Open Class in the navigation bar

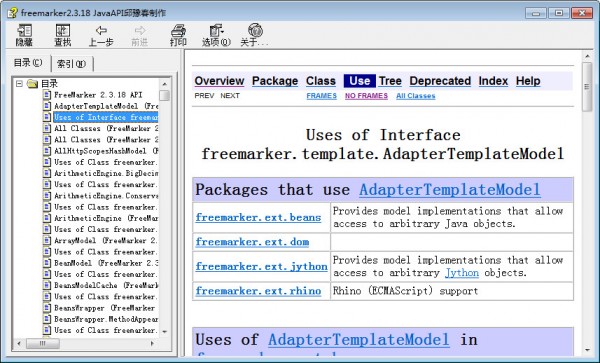pyautogui.click(x=321, y=81)
